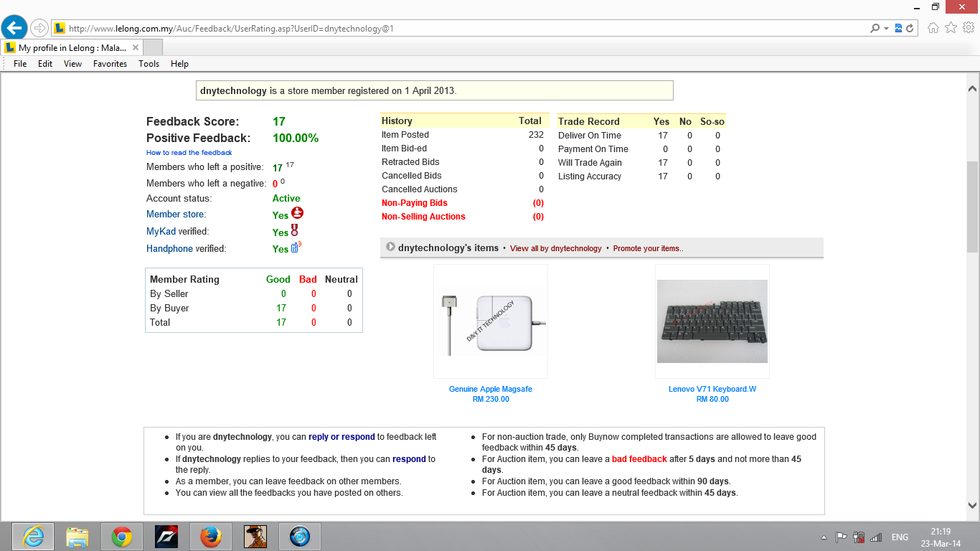Click the 'RM 80.00' price text
The height and width of the screenshot is (551, 980).
tap(712, 400)
